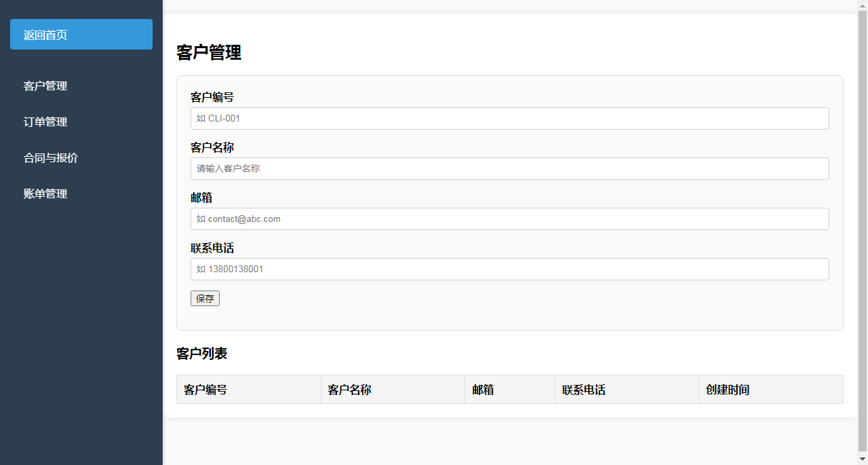
Task: Focus the 客户编号 input field
Action: [x=510, y=118]
